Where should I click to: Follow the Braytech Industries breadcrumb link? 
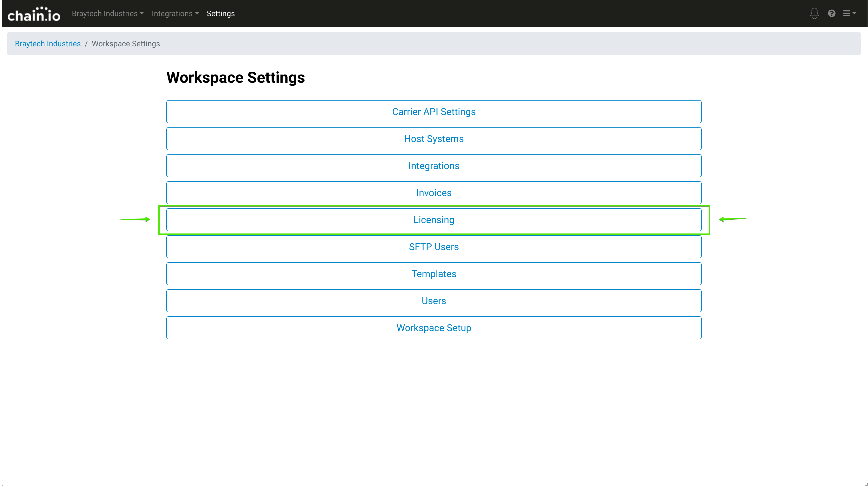pos(47,44)
